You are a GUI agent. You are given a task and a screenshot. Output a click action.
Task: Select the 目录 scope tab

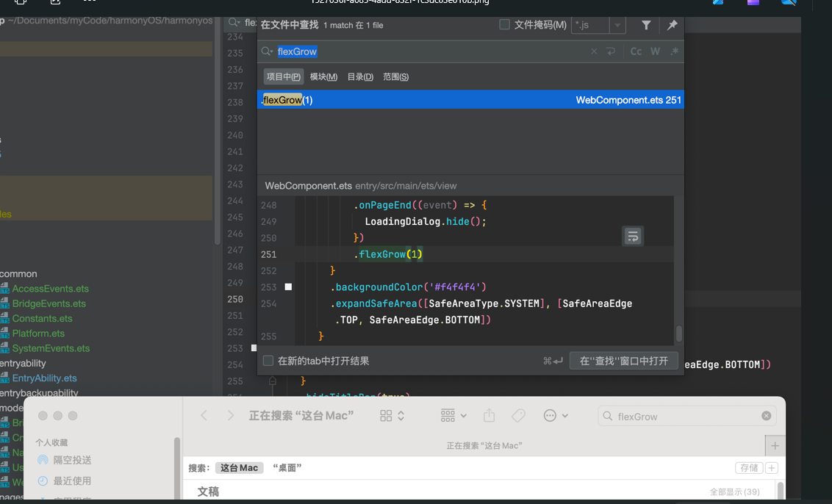click(x=359, y=76)
